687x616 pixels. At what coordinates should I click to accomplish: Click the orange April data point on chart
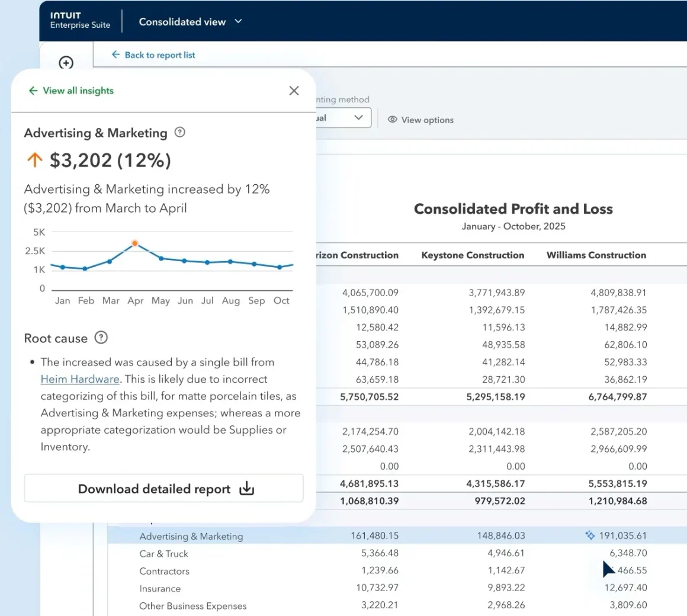pyautogui.click(x=135, y=243)
